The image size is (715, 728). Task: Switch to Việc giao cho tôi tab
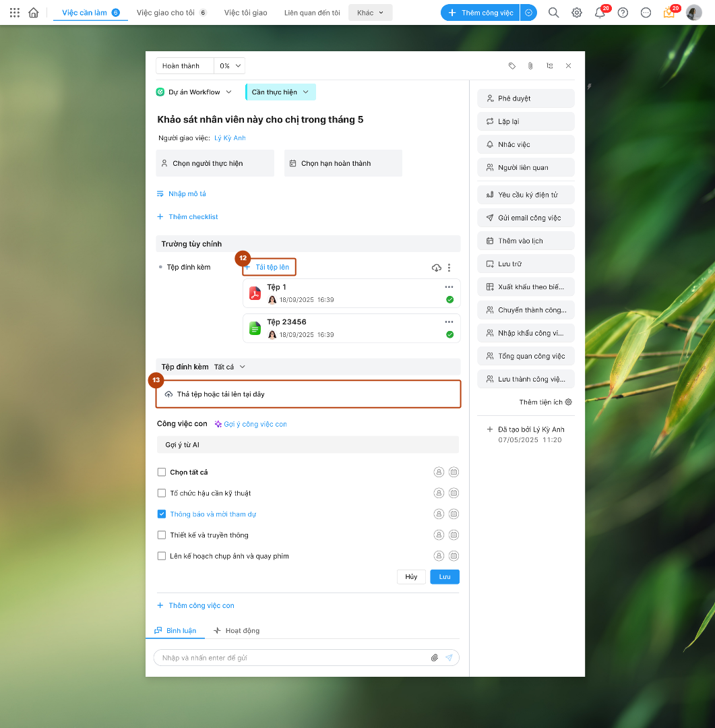171,13
